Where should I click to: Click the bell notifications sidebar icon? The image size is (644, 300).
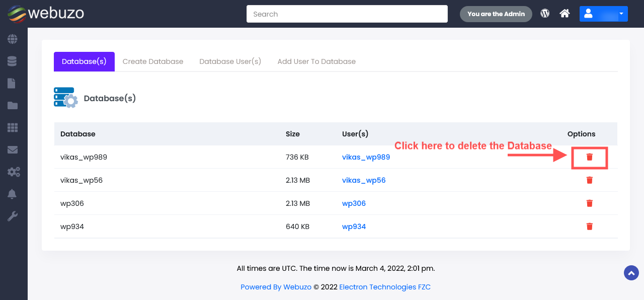tap(13, 194)
